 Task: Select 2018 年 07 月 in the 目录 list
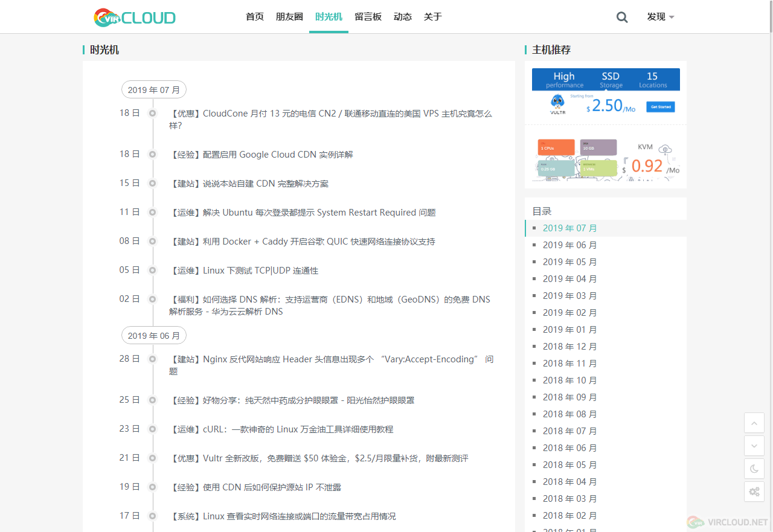[569, 431]
